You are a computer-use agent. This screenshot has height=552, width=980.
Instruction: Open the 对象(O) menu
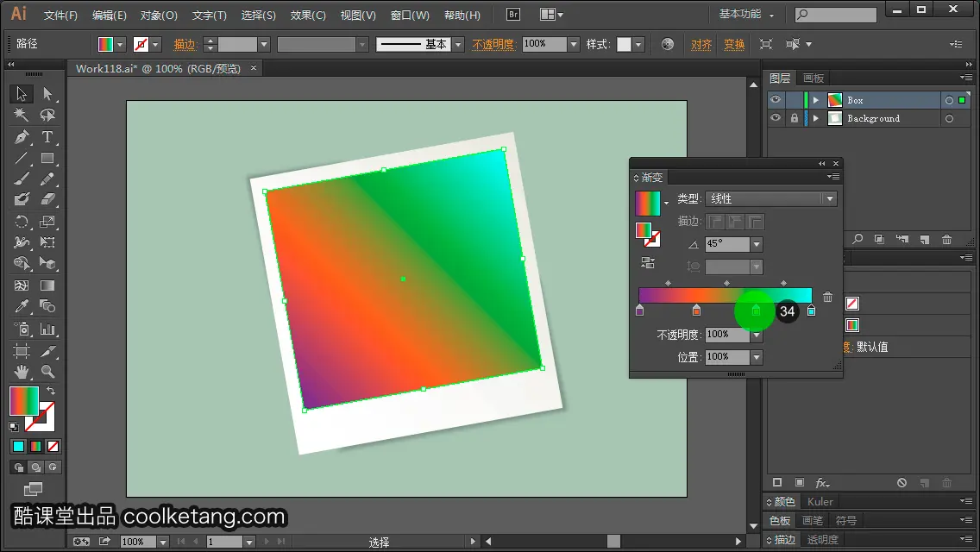pos(159,15)
